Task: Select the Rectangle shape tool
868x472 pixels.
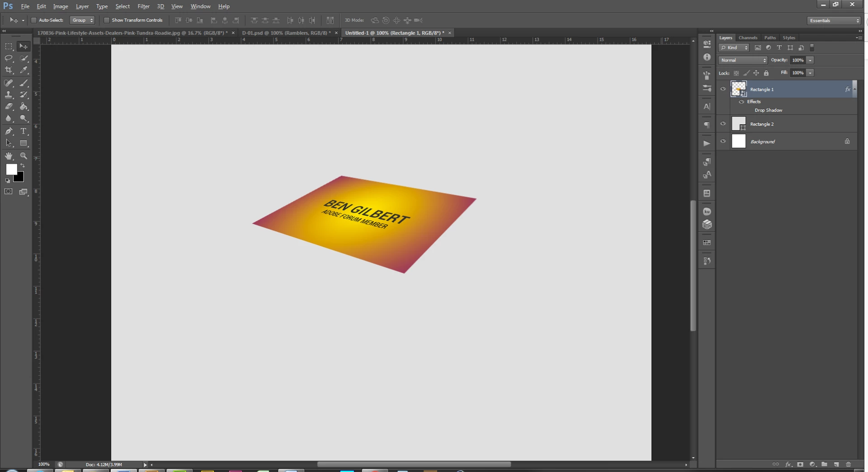Action: coord(24,143)
